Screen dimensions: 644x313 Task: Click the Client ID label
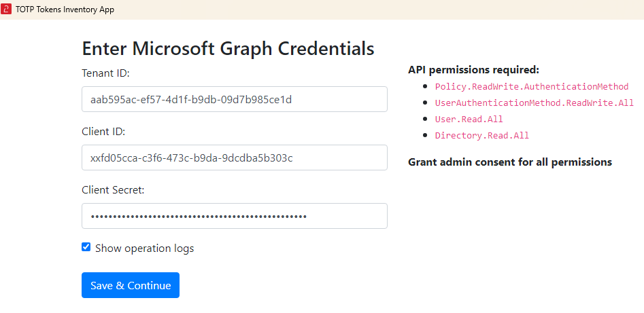[103, 132]
